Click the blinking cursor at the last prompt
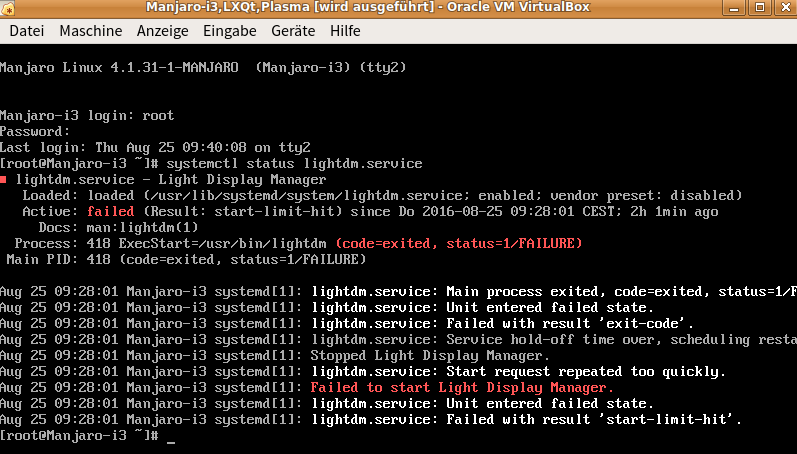This screenshot has width=797, height=454. click(171, 436)
